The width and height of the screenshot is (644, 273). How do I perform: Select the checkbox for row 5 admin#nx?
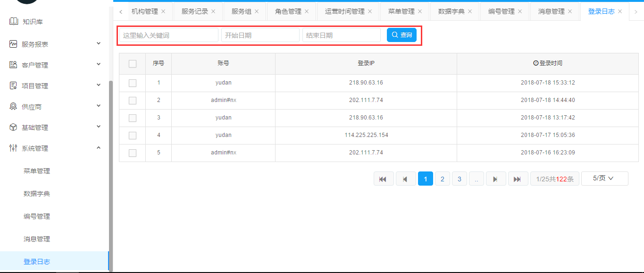click(133, 153)
